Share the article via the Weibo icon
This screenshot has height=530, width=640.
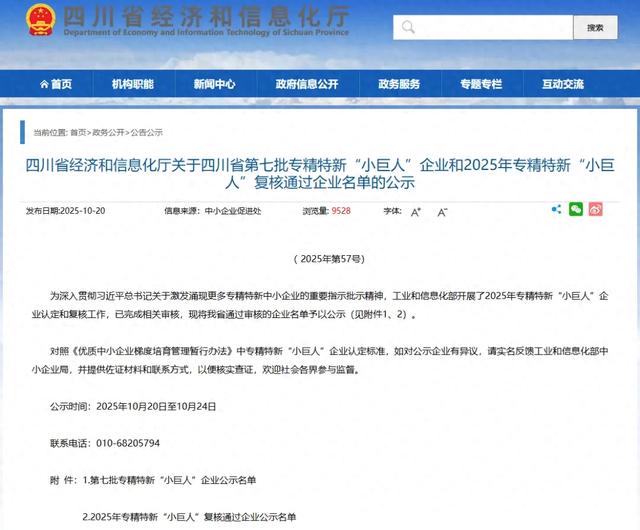pos(596,209)
